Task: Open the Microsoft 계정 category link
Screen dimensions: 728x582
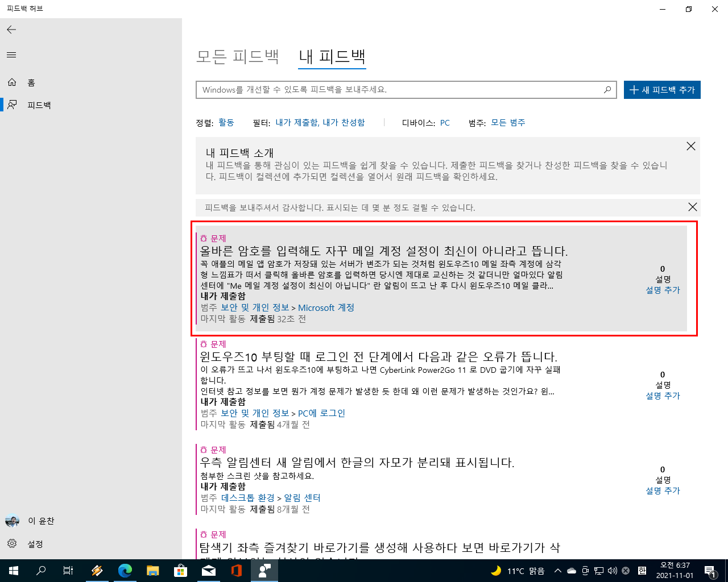Action: click(326, 307)
